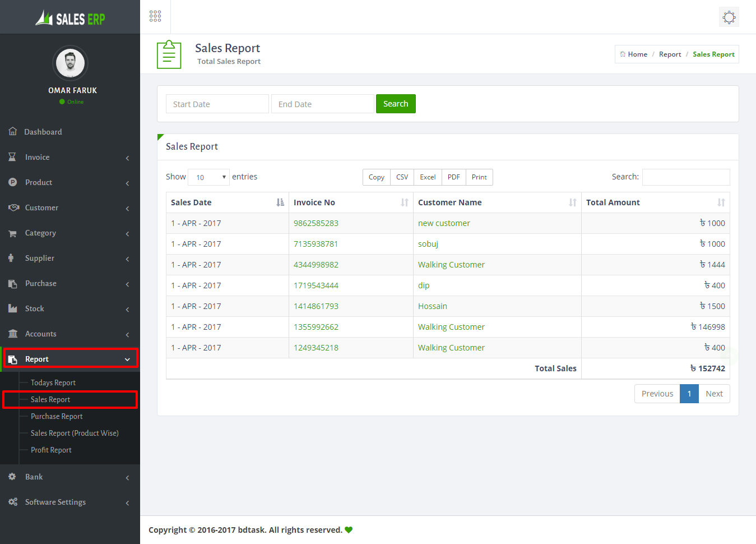The image size is (756, 544).
Task: Open the settings gear icon at top right
Action: point(729,17)
